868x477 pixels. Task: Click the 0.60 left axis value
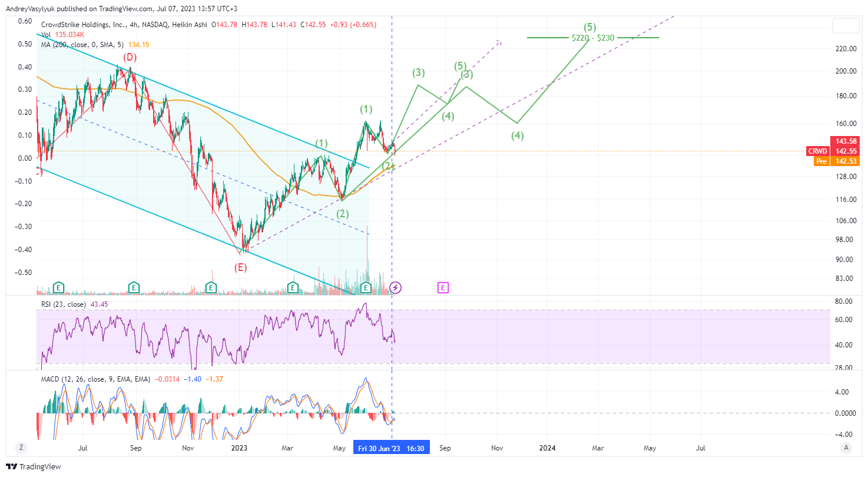coord(25,21)
